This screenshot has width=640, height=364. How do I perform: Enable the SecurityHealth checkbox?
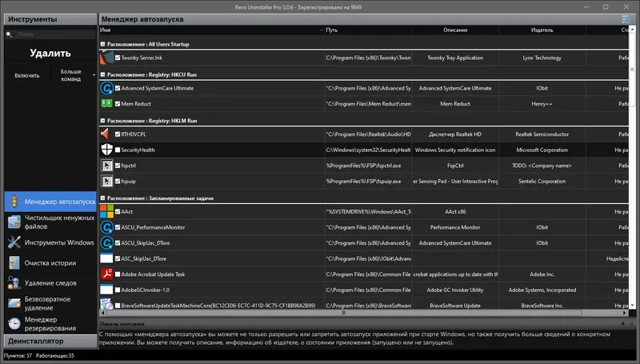coord(118,150)
